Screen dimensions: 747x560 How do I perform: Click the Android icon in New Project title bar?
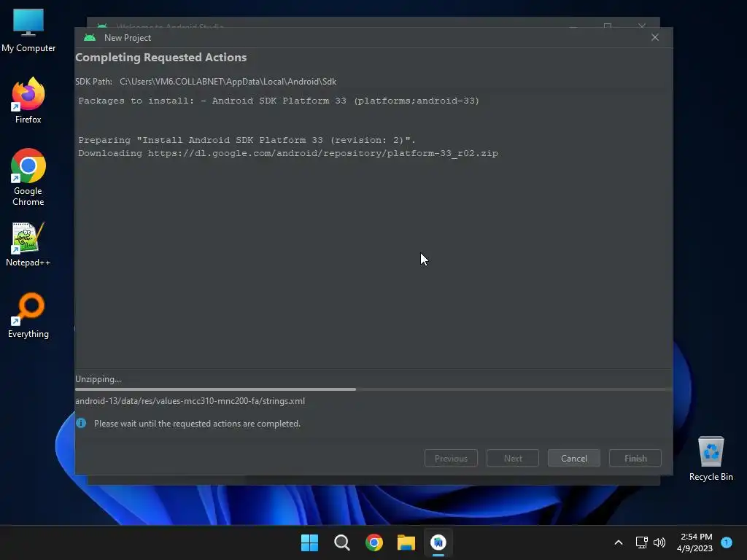pos(90,38)
